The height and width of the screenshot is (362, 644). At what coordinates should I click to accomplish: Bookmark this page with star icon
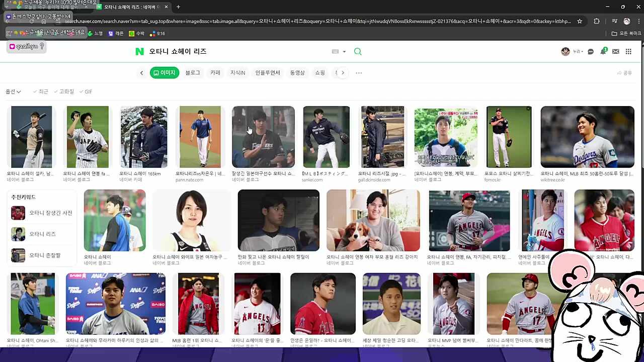pos(580,21)
